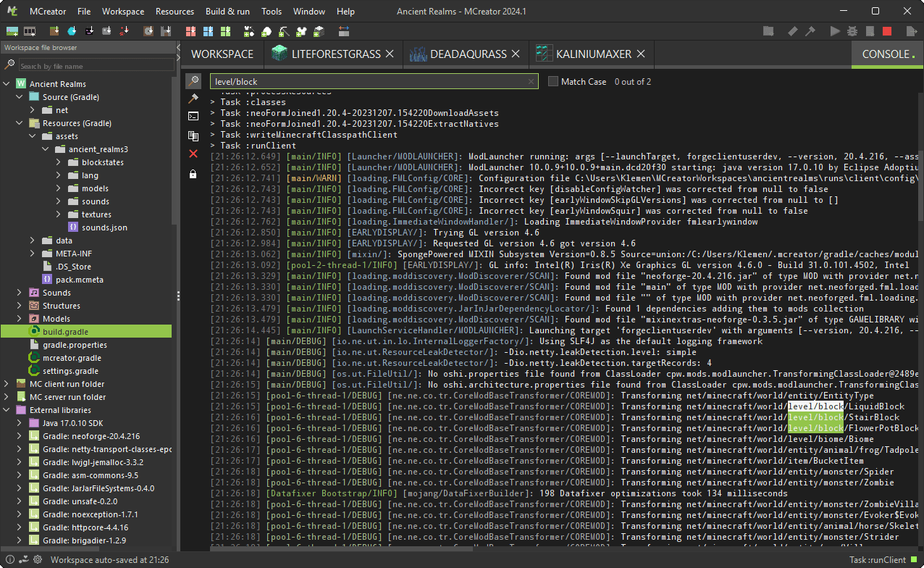
Task: Click the debug client bug icon
Action: point(852,31)
